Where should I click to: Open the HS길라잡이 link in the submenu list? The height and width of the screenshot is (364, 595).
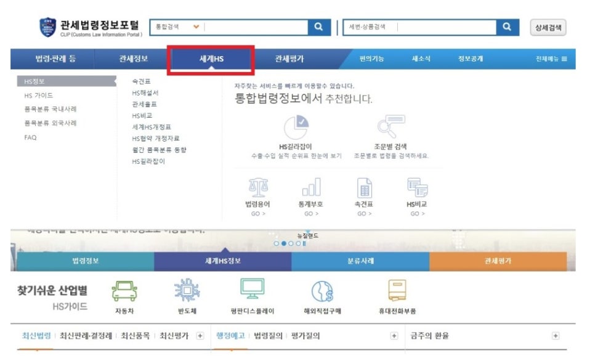[x=148, y=162]
